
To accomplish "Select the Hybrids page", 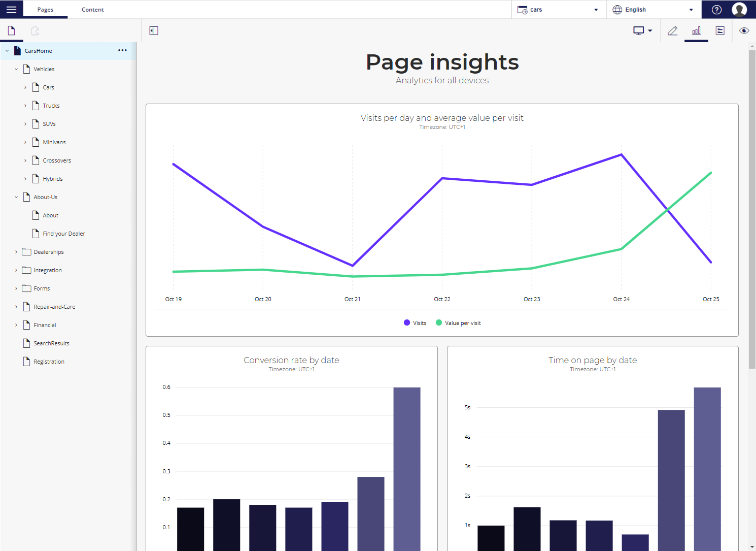I will 53,179.
